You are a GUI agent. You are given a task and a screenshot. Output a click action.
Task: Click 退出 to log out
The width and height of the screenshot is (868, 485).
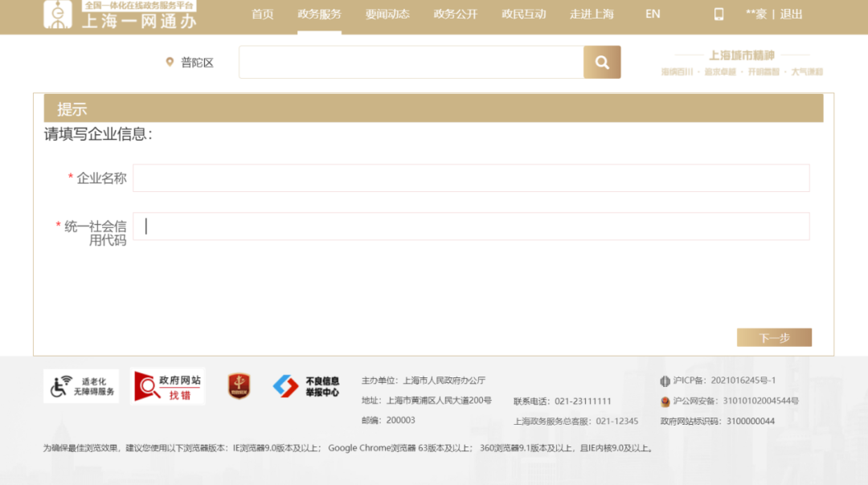(791, 14)
